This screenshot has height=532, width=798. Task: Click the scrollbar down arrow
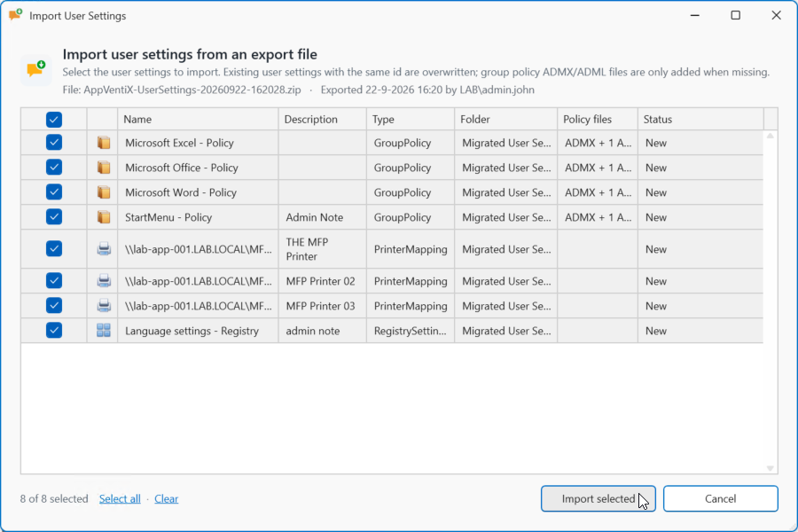[x=770, y=468]
